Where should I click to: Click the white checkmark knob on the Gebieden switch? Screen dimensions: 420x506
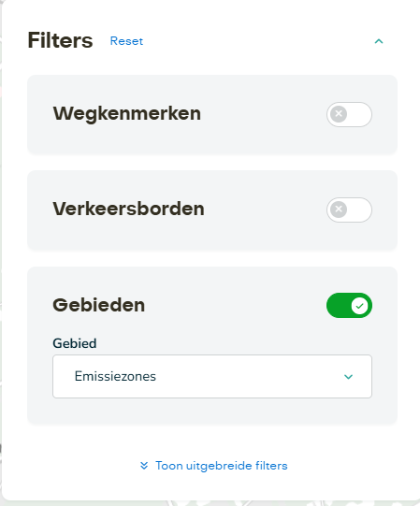359,306
